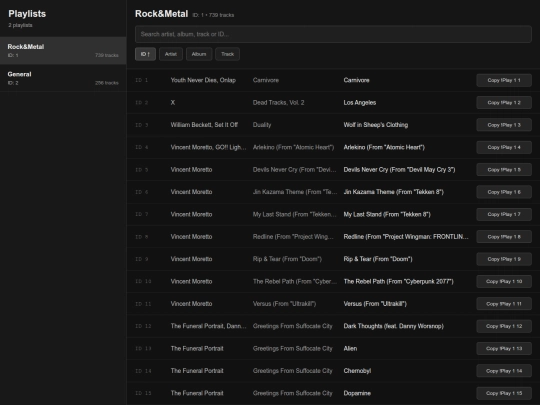Click track title Chernobyl
This screenshot has width=540, height=405.
(x=357, y=371)
